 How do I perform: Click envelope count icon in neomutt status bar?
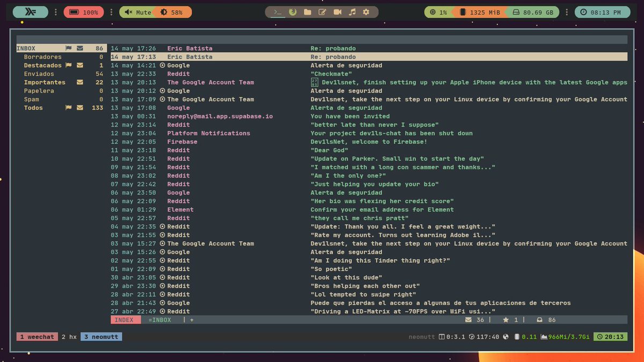[468, 320]
